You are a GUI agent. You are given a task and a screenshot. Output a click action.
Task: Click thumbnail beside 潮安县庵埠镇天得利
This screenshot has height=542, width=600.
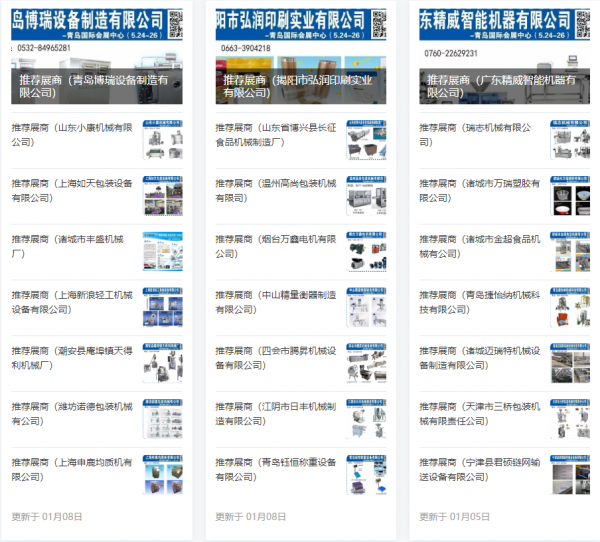(163, 363)
